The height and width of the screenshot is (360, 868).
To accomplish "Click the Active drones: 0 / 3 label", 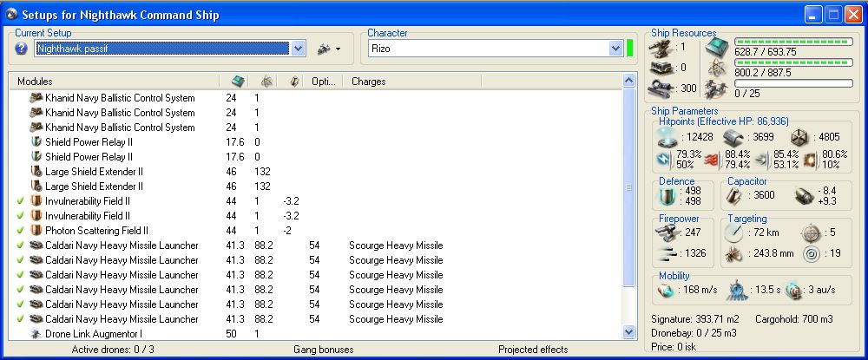I will (x=113, y=350).
